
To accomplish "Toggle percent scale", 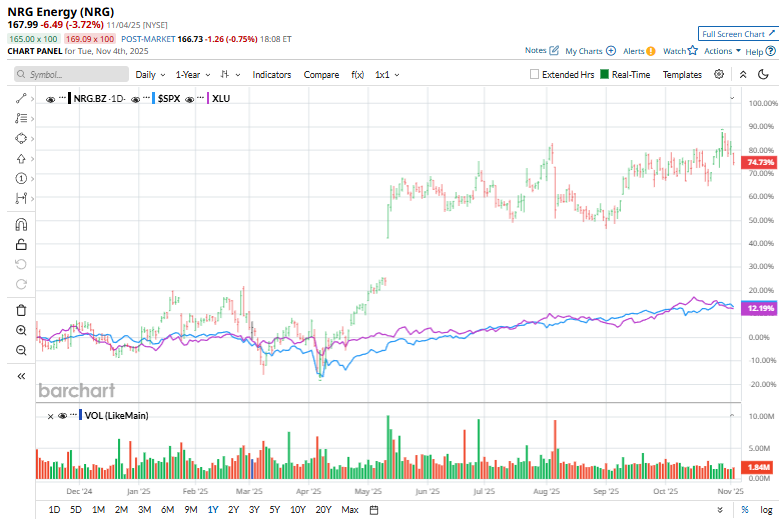I will point(745,510).
